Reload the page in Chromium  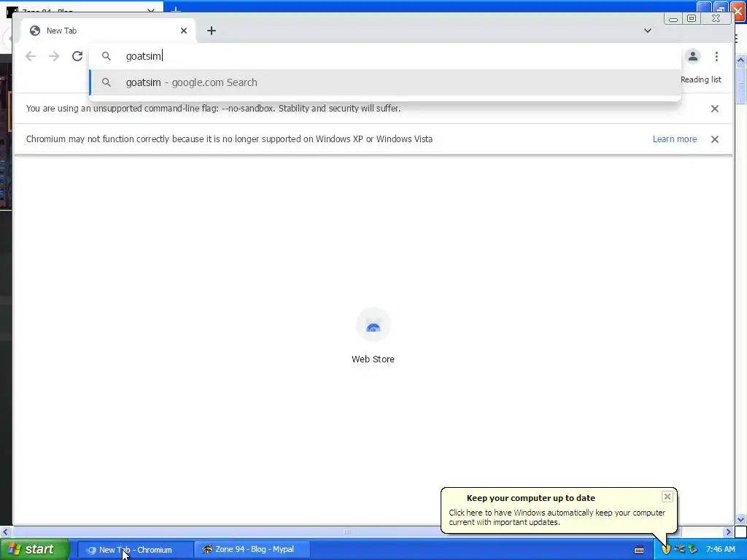77,56
